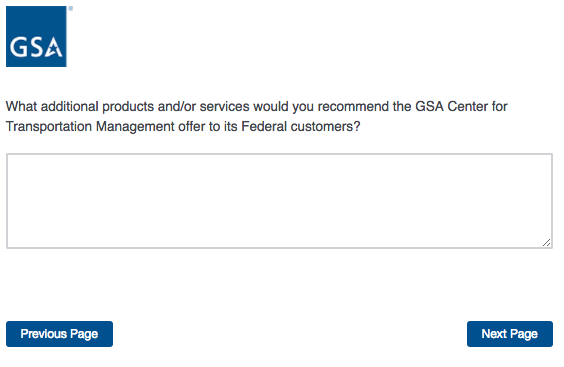Select the word 'Next' on the Next Page button

coord(494,334)
